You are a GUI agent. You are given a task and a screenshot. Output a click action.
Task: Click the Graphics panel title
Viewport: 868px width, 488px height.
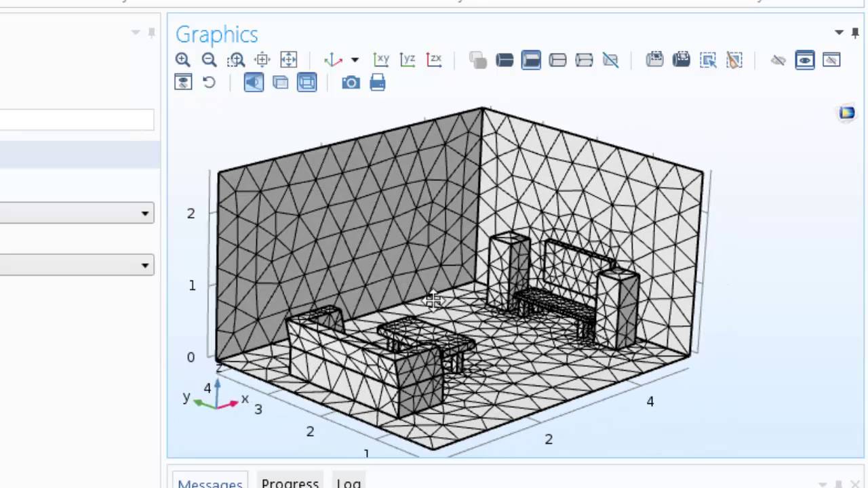click(x=216, y=34)
